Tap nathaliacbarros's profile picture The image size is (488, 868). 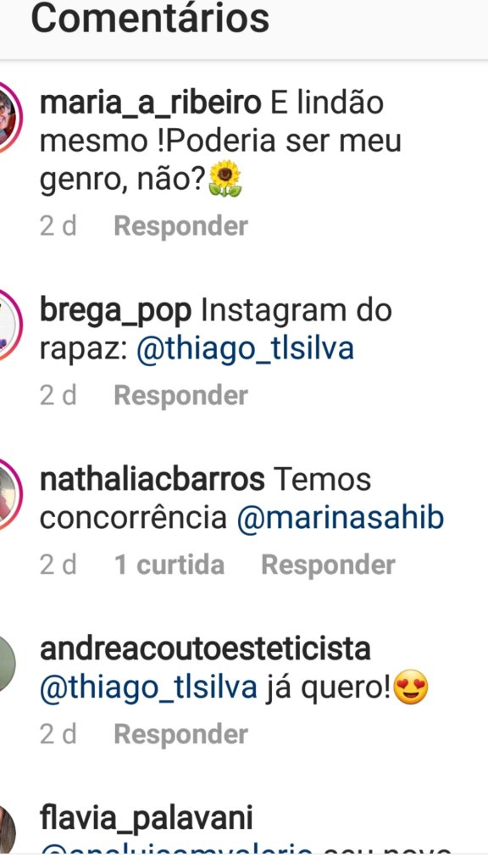pyautogui.click(x=8, y=494)
